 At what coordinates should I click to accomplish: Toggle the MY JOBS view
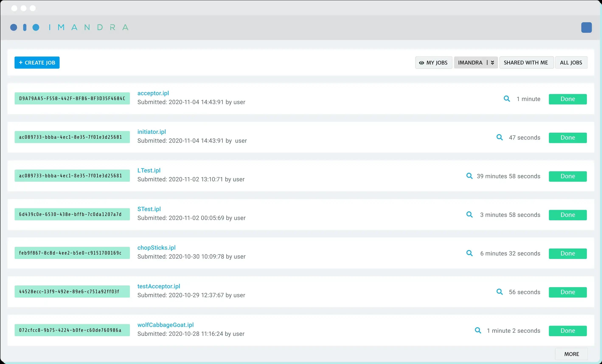[433, 62]
